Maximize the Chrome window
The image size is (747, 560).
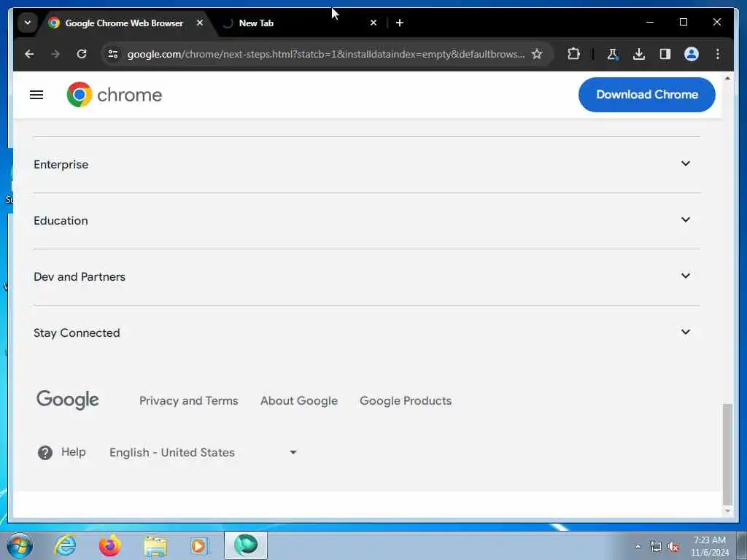(683, 22)
